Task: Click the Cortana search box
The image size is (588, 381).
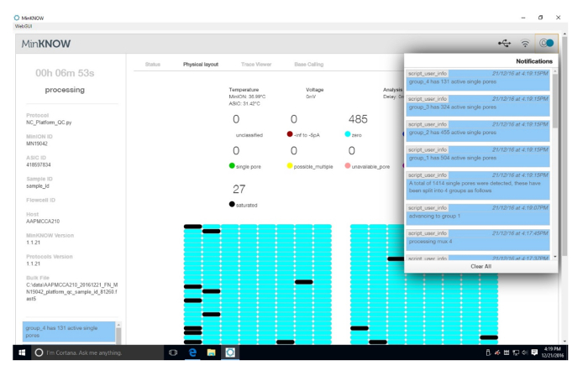Action: point(97,352)
